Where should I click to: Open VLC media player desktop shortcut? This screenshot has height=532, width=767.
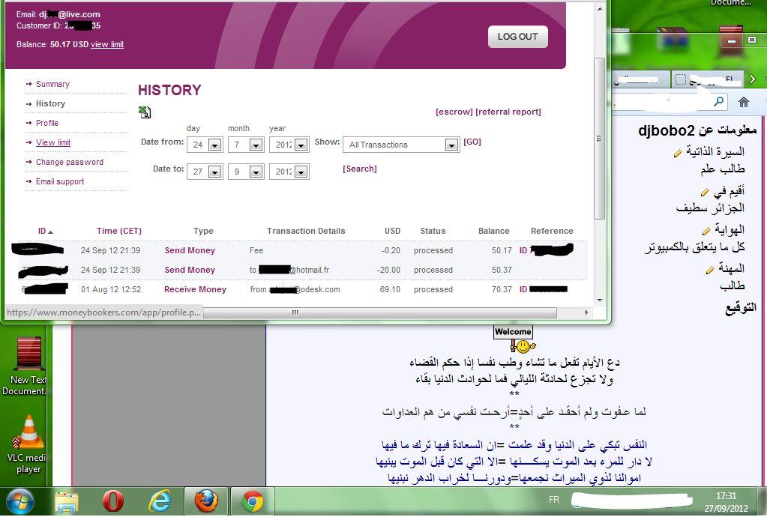pos(28,444)
